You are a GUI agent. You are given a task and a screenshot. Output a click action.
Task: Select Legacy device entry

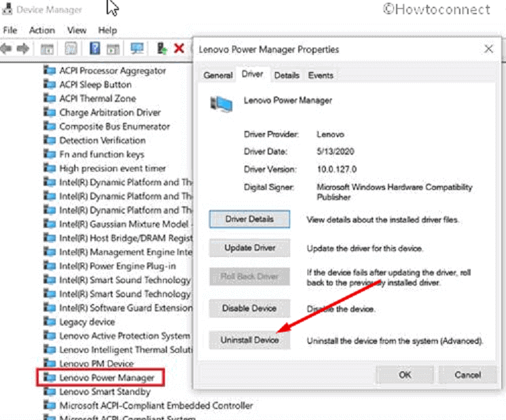coord(87,322)
